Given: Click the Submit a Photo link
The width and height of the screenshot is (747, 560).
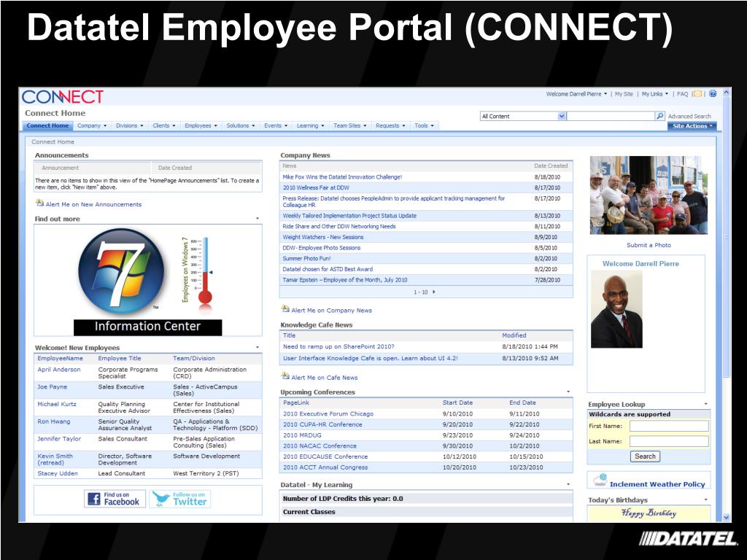Looking at the screenshot, I should click(649, 245).
